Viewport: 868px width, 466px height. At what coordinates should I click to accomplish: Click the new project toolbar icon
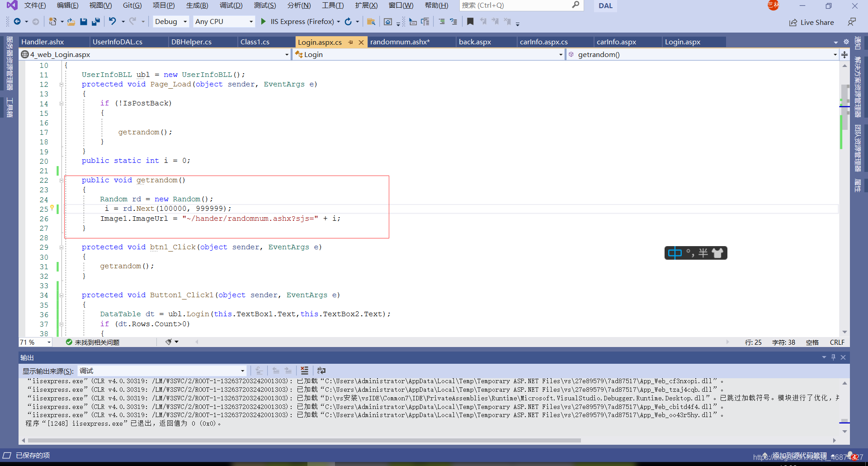[52, 21]
